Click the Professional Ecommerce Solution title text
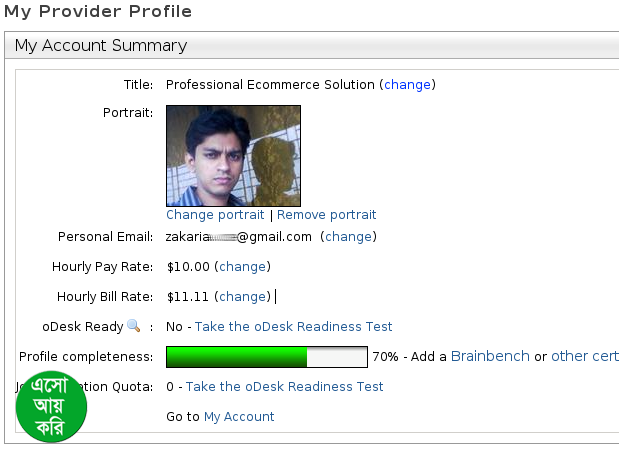This screenshot has height=450, width=619. (270, 85)
